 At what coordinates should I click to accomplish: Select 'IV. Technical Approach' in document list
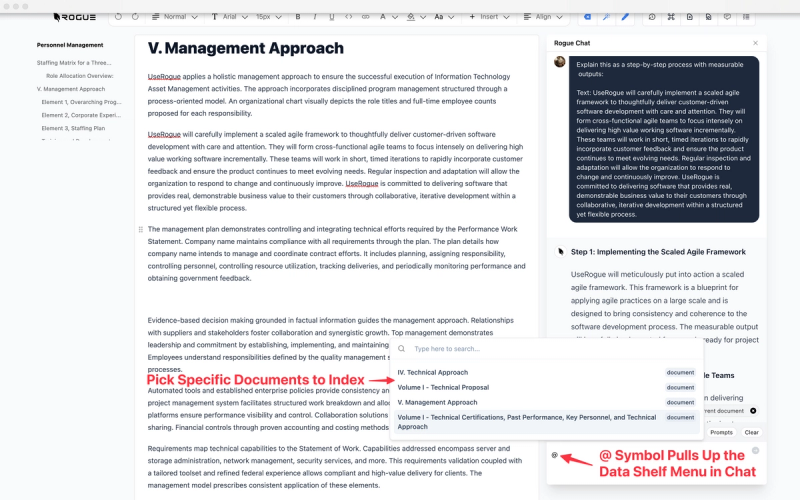(545, 372)
